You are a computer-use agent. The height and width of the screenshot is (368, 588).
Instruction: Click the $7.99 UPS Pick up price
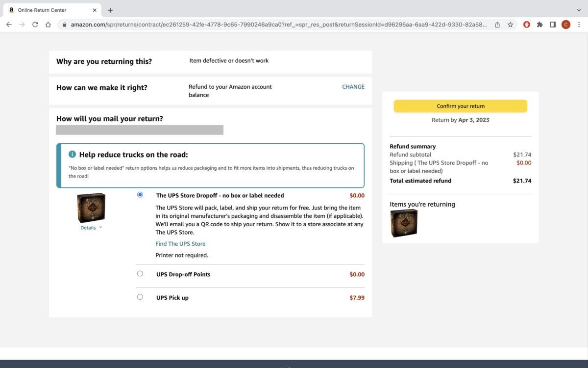coord(357,298)
